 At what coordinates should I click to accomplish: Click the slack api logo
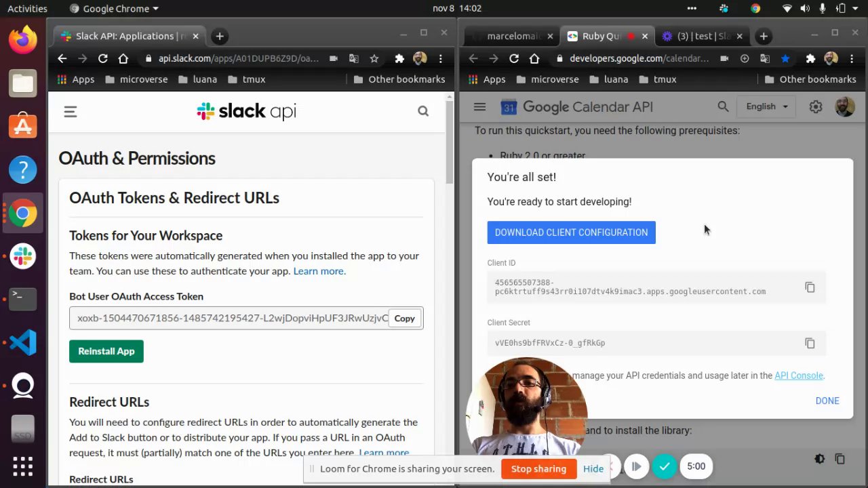pos(247,111)
